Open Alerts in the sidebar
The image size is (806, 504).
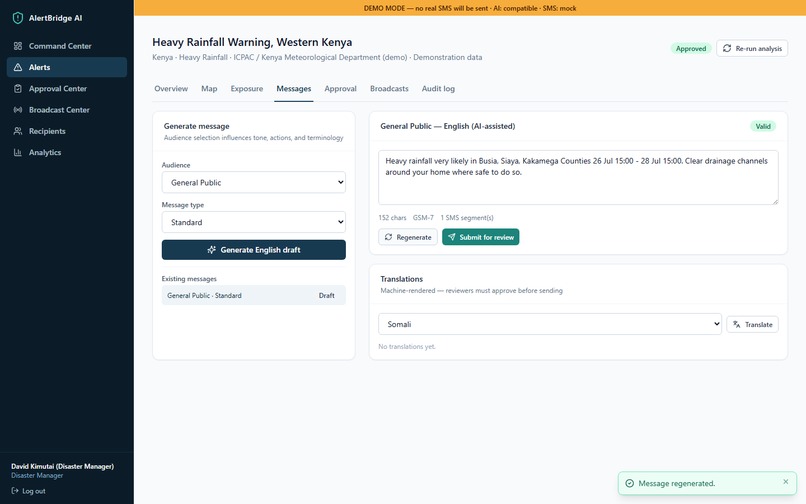click(67, 67)
